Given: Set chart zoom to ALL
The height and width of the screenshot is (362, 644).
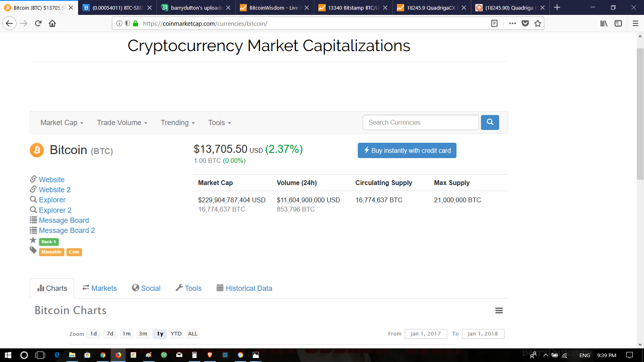Looking at the screenshot, I should tap(193, 334).
